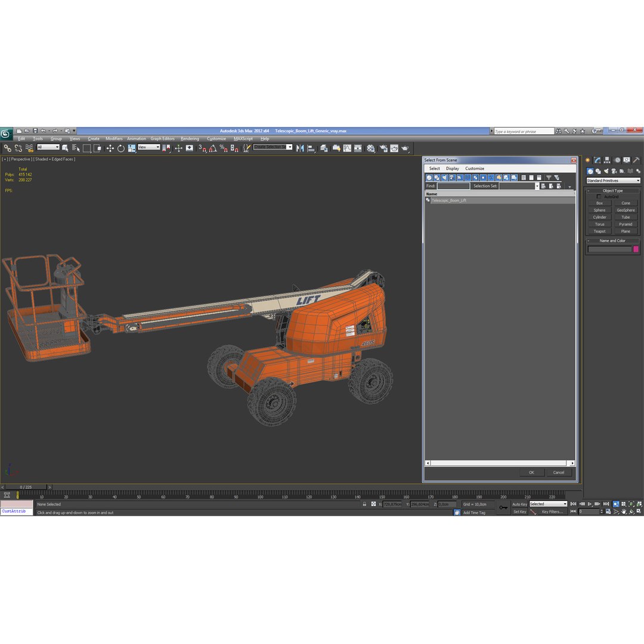Select the Shapes category in Create panel

click(598, 171)
